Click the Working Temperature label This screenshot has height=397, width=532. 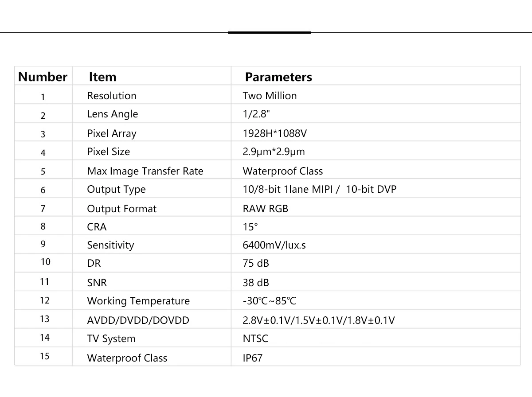click(x=138, y=301)
